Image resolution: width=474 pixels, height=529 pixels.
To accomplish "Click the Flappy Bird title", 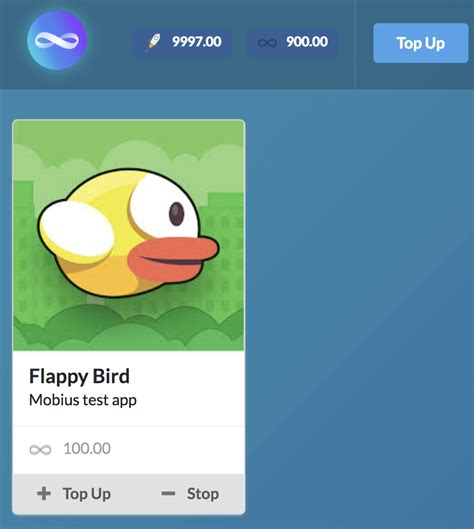I will [x=79, y=377].
